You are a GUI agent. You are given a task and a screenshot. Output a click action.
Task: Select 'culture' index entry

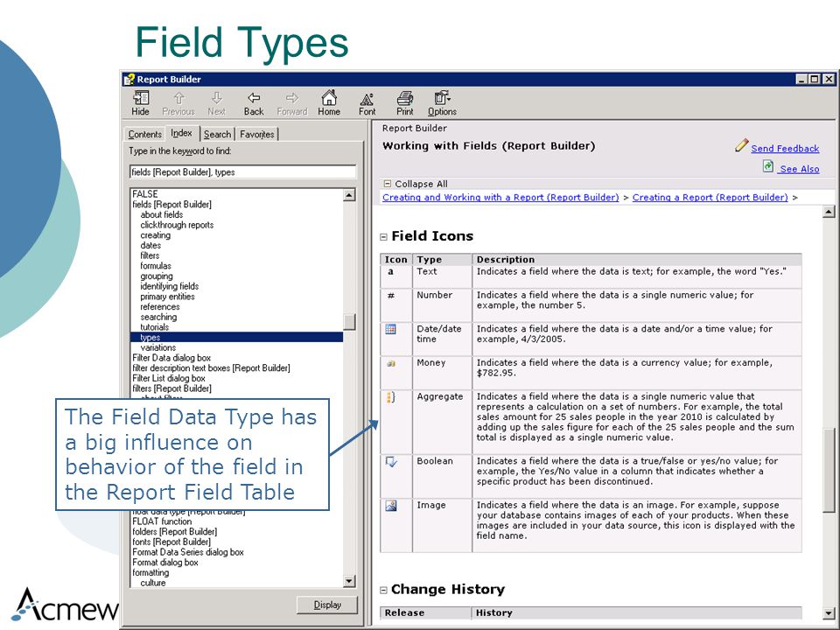point(153,583)
